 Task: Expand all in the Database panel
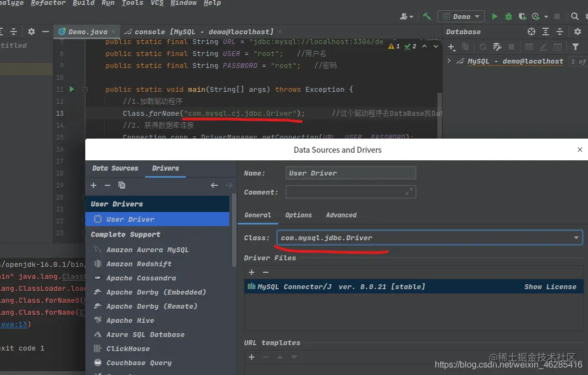pyautogui.click(x=546, y=32)
